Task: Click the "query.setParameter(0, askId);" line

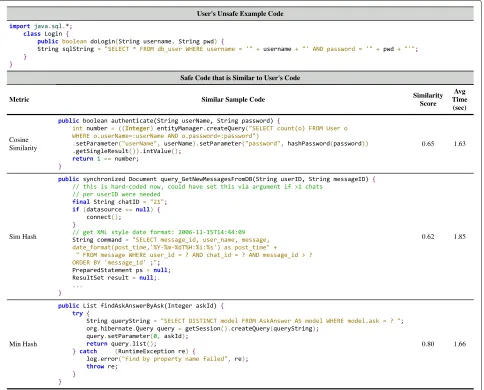Action: 137,336
